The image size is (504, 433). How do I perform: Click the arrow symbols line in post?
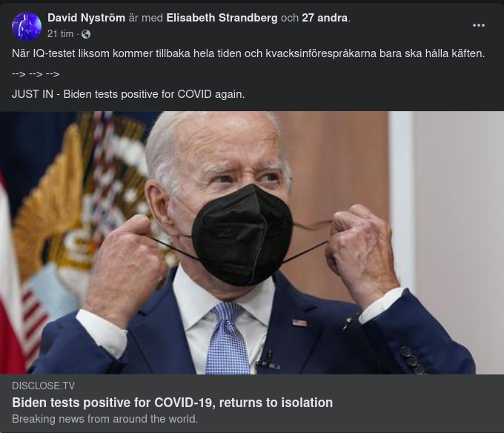[36, 74]
